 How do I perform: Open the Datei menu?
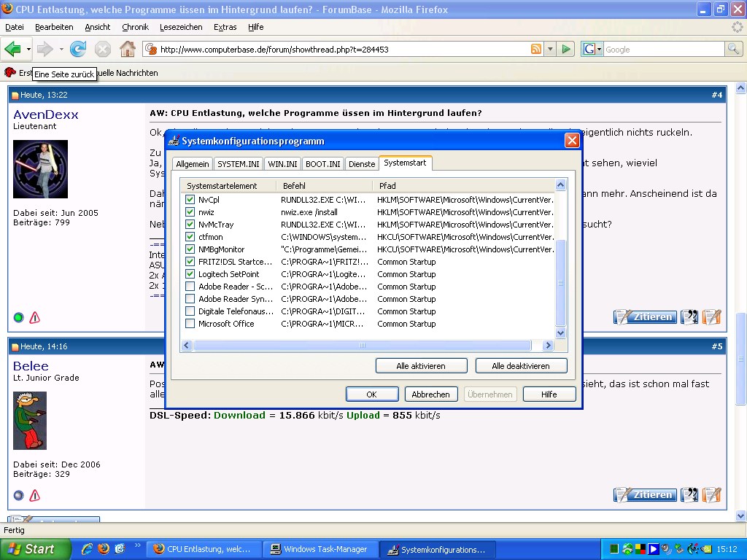(15, 27)
